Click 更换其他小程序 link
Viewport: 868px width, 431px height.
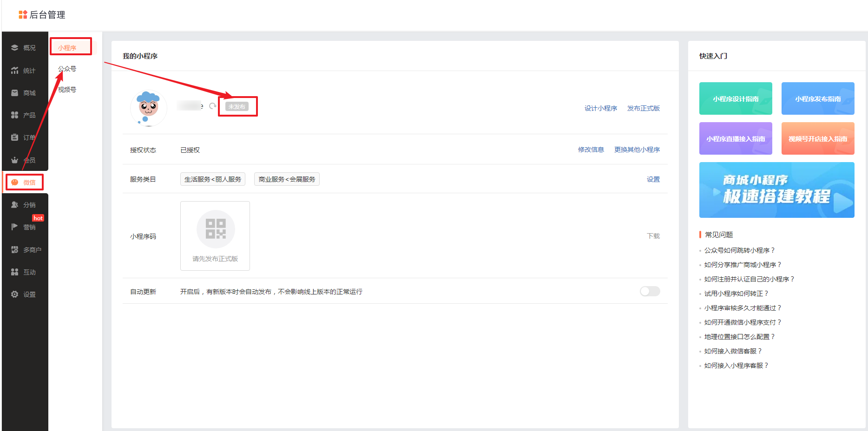(637, 150)
